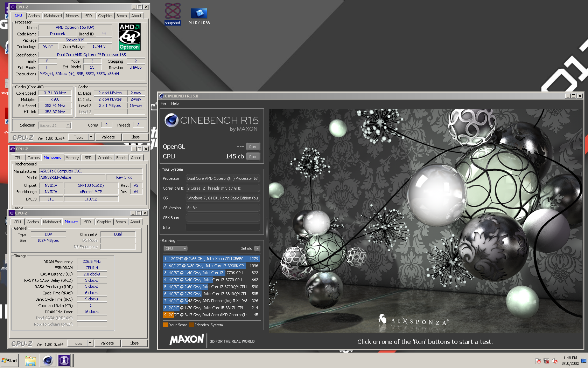The image size is (588, 368).
Task: Switch to SPD tab in the bottom Memory CPU-Z window
Action: [87, 222]
